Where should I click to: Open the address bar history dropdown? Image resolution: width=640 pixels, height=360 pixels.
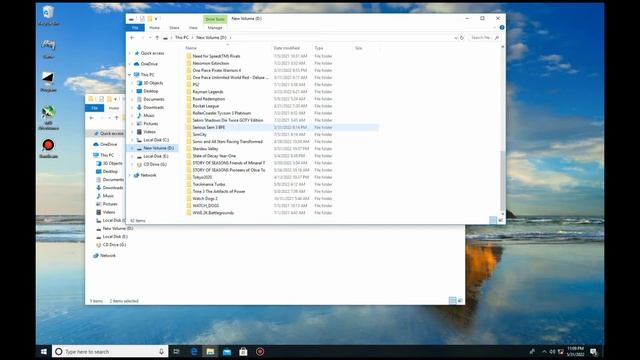(x=456, y=38)
